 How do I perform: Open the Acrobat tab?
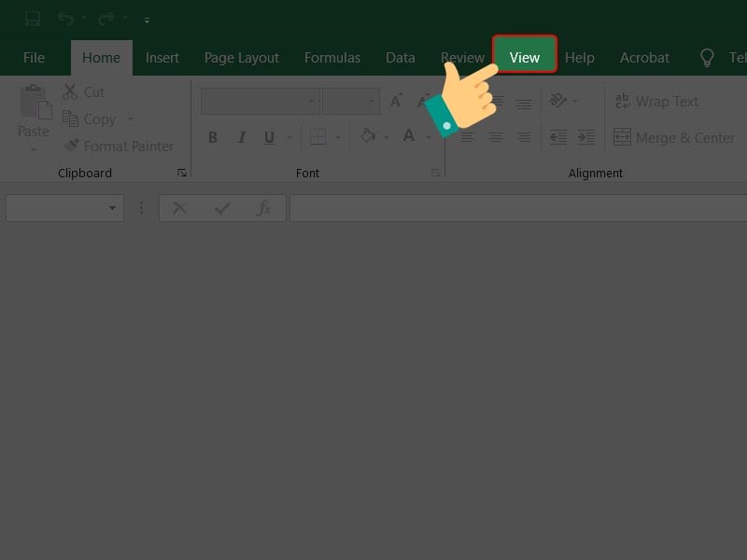coord(644,58)
